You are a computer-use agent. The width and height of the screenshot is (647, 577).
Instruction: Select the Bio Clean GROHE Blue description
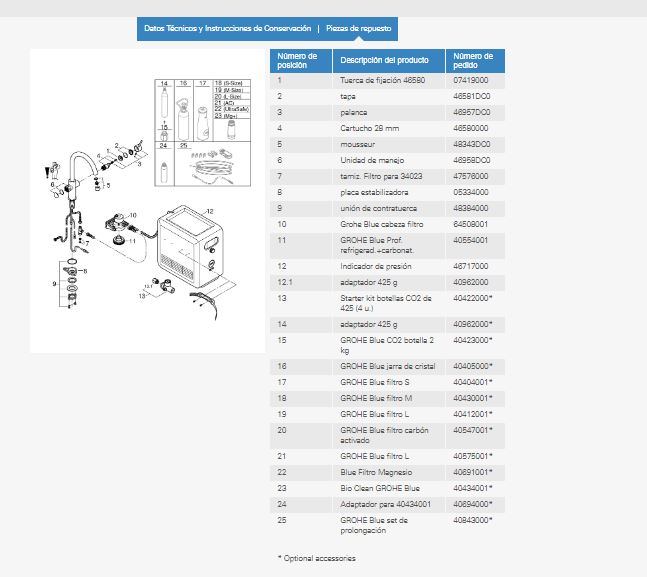pyautogui.click(x=380, y=489)
